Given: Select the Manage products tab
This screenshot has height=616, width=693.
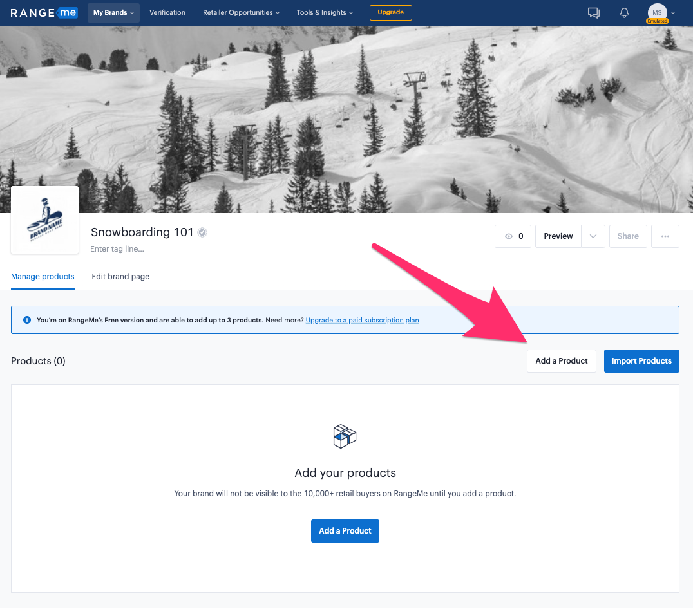Looking at the screenshot, I should coord(43,276).
